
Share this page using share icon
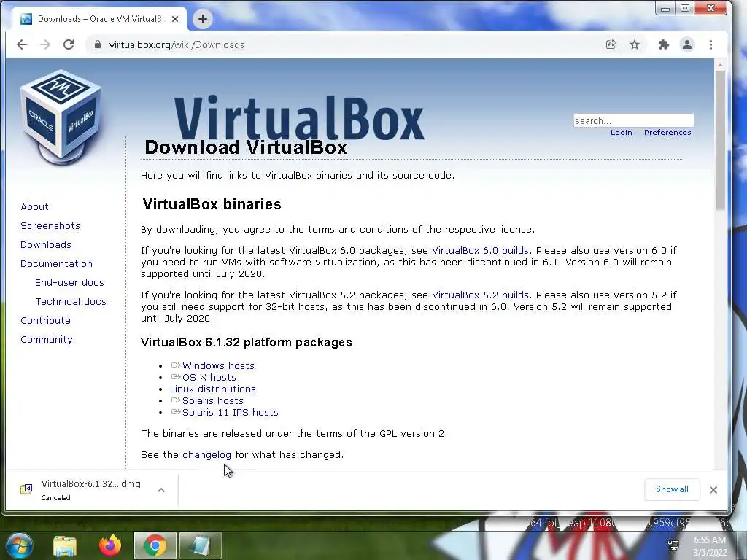[611, 44]
